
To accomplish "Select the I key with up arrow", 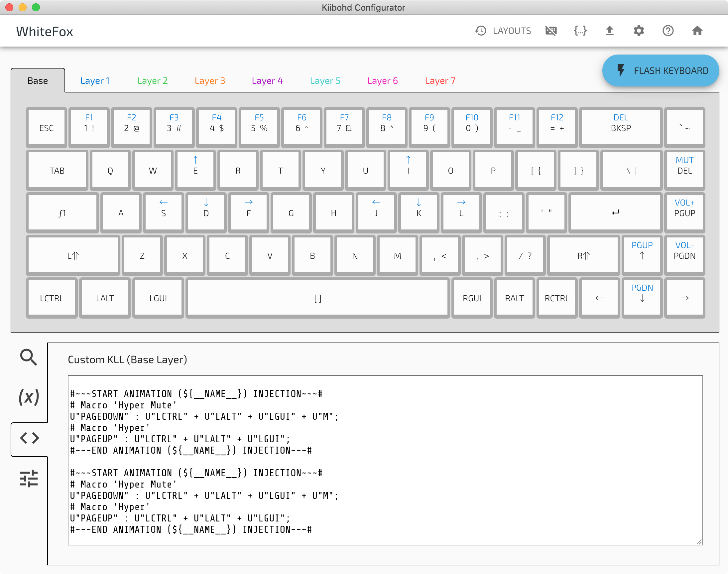I will pyautogui.click(x=408, y=170).
